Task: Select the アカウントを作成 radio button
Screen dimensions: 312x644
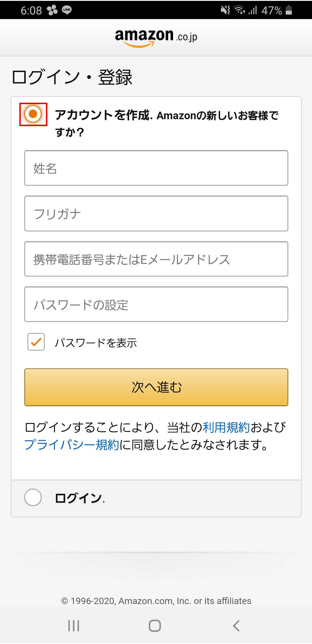Action: [x=33, y=114]
